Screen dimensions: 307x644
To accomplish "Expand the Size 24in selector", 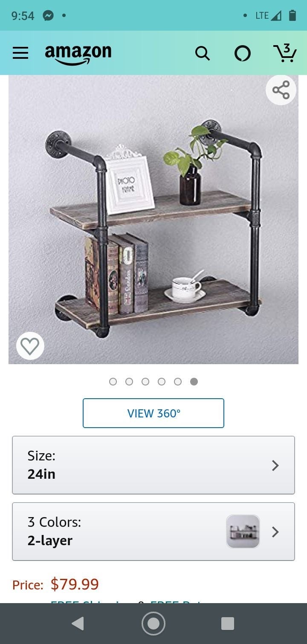I will tap(153, 465).
